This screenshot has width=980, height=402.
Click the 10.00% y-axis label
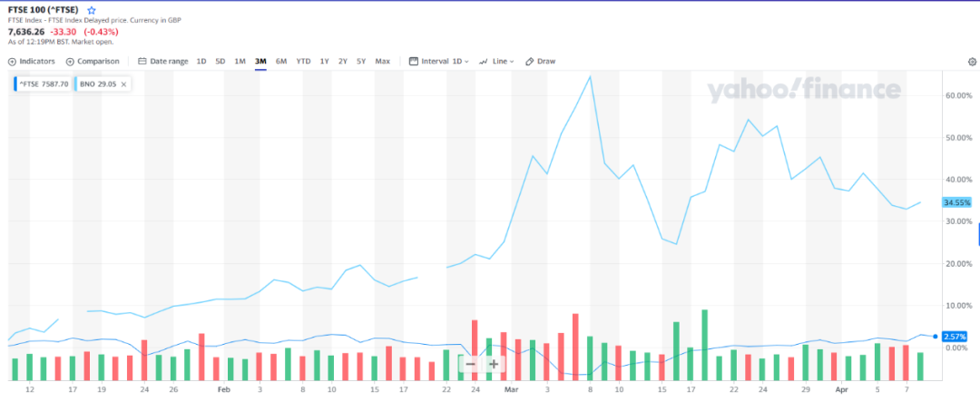point(959,306)
